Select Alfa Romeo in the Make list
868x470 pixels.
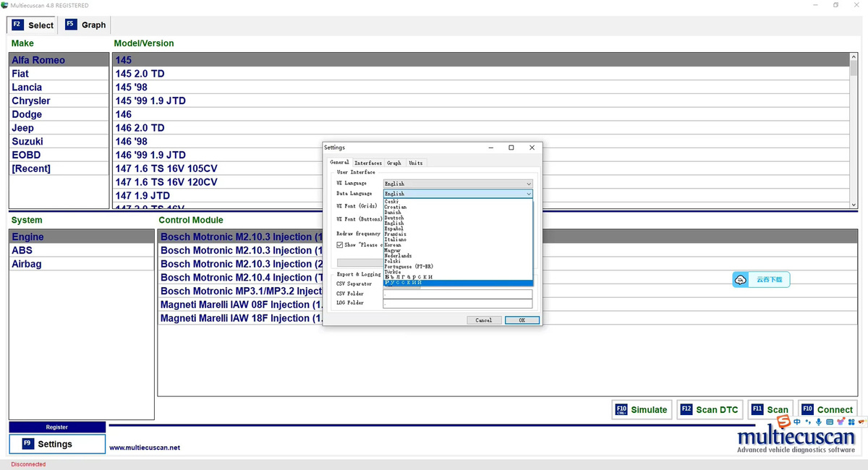point(59,60)
